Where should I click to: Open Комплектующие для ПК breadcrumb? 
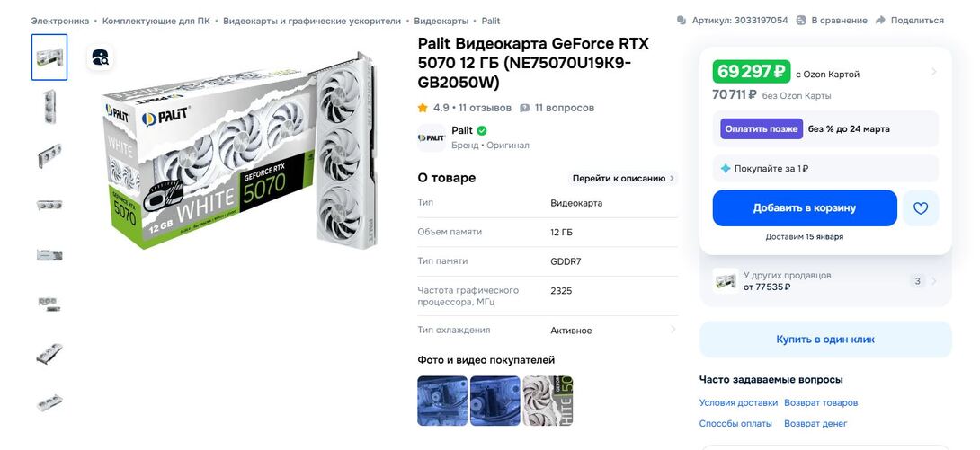[156, 21]
